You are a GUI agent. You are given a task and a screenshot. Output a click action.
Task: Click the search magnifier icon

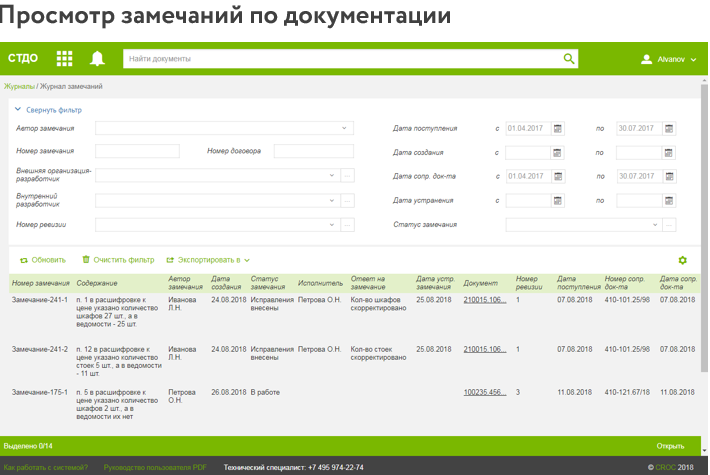[569, 58]
